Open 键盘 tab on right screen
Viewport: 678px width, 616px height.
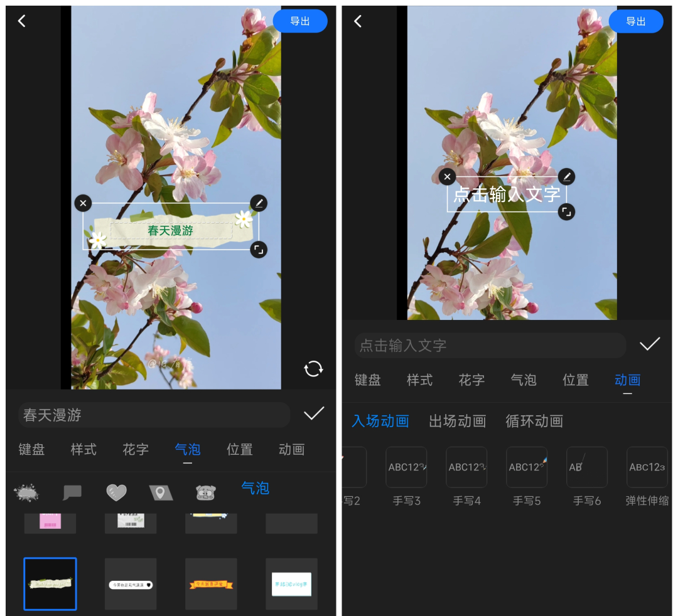(x=367, y=380)
